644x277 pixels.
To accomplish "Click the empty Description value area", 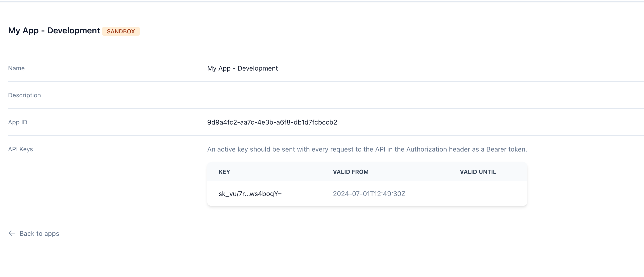I will 350,95.
